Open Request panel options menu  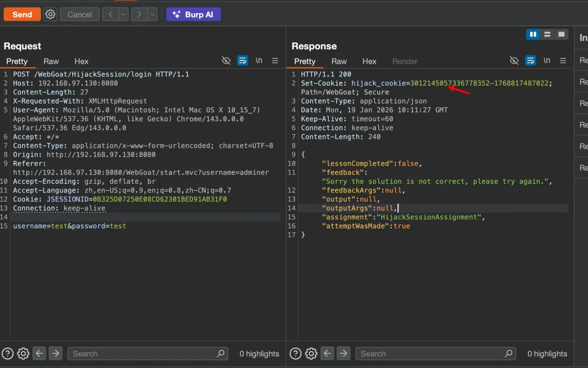[275, 61]
